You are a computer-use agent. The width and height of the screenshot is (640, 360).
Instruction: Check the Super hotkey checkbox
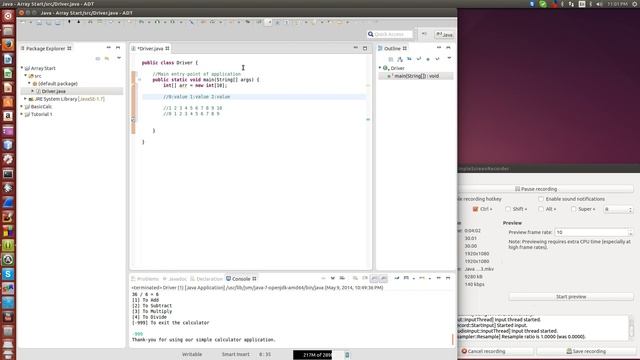pyautogui.click(x=573, y=209)
